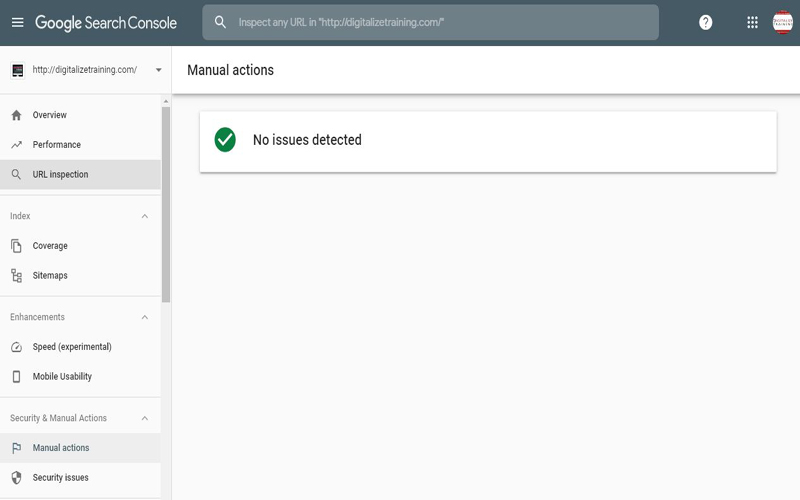Click the sidebar vertical scrollbar
800x500 pixels.
pyautogui.click(x=166, y=200)
